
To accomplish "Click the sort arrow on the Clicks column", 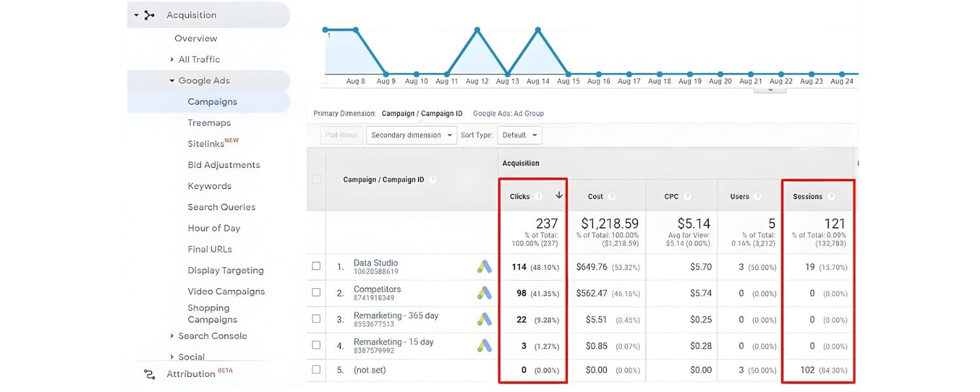I will [559, 195].
